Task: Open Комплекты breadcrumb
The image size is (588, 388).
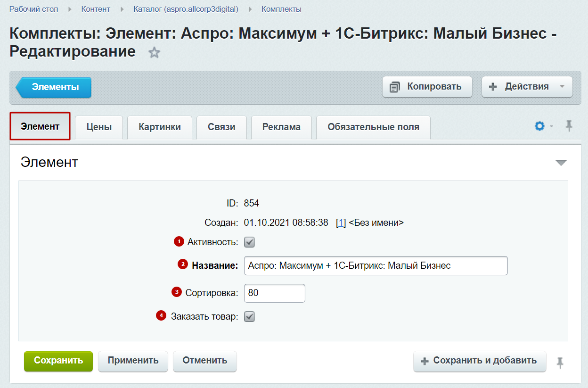Action: (281, 9)
